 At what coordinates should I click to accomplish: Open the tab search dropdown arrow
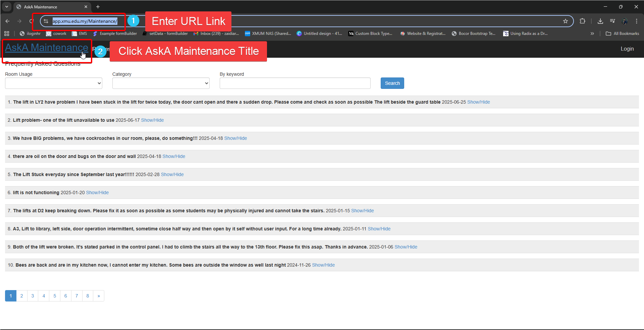coord(7,7)
